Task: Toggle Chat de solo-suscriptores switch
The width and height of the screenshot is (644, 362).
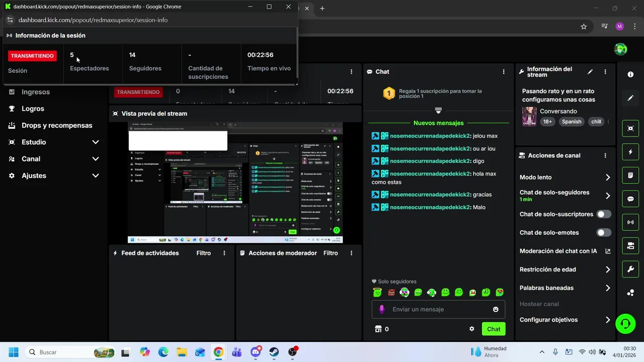Action: (x=604, y=214)
